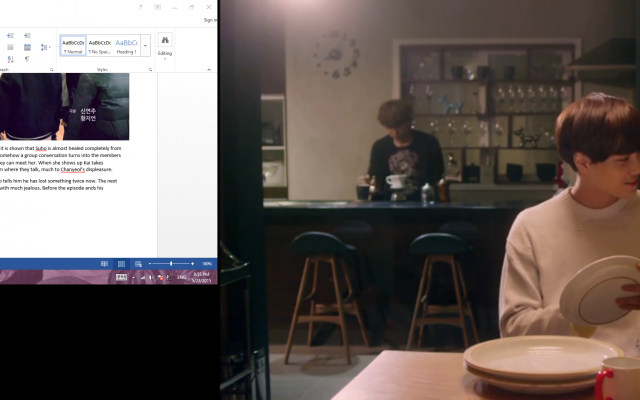
Task: Switch to Read Mode view
Action: [x=104, y=264]
